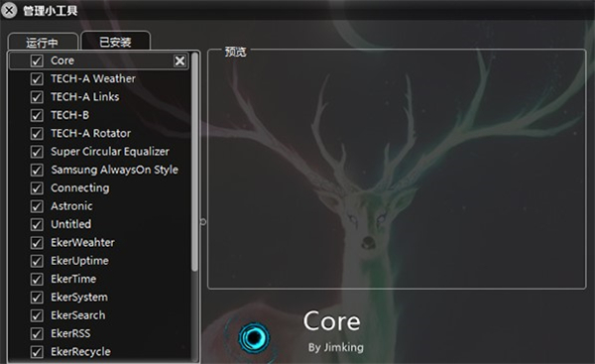Toggle the EkerTime checkbox
The width and height of the screenshot is (595, 364).
pos(37,280)
